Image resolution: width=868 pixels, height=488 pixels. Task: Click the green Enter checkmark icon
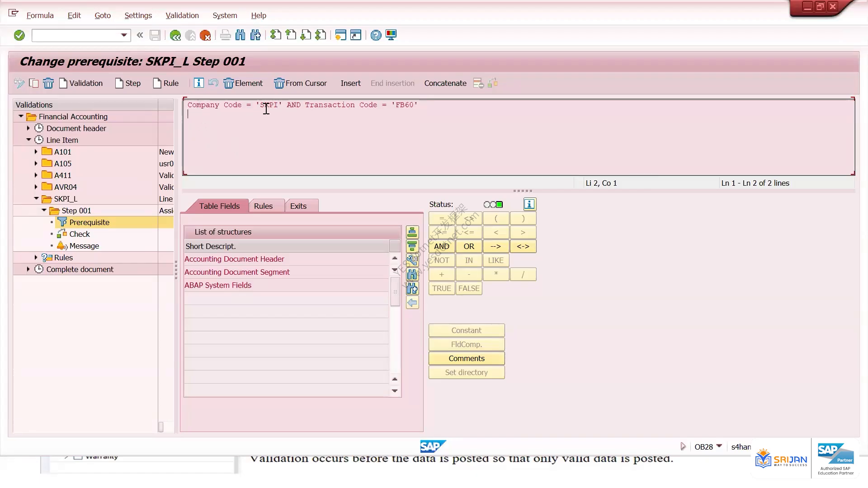pyautogui.click(x=19, y=35)
